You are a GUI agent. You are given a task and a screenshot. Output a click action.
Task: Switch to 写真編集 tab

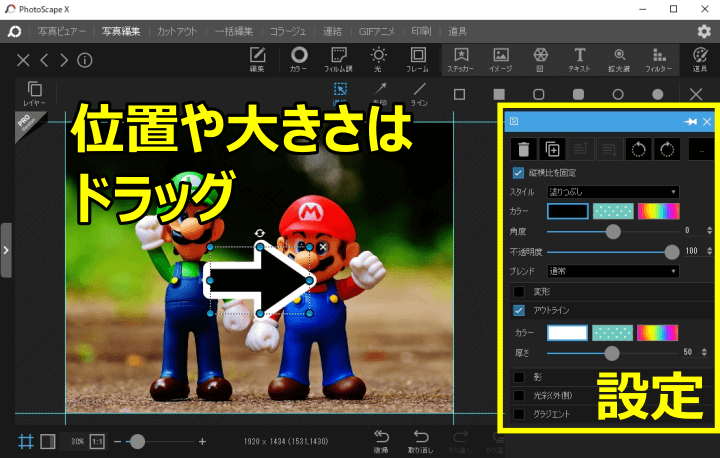pos(121,31)
